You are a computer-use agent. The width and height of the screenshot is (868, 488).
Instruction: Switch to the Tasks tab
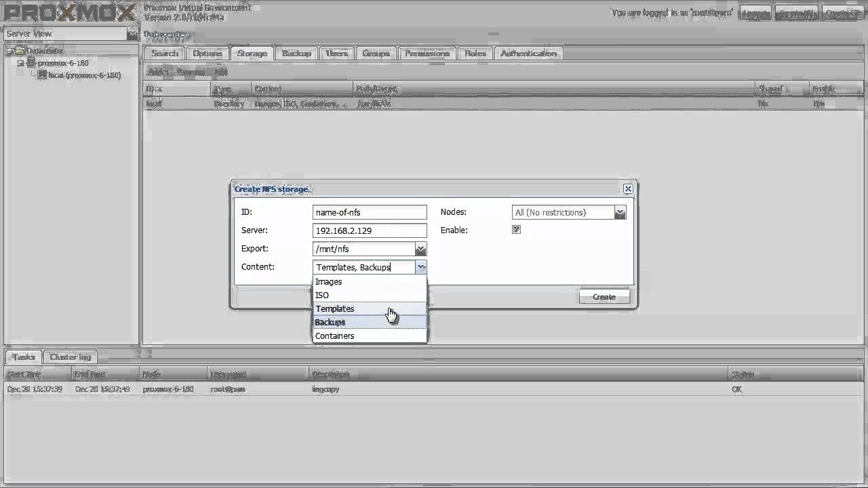pos(24,357)
